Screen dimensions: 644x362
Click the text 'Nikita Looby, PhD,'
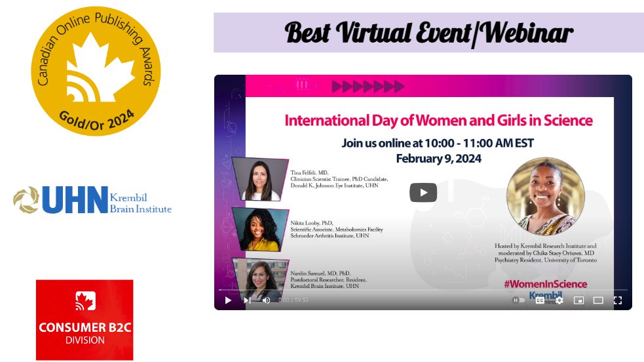coord(312,223)
